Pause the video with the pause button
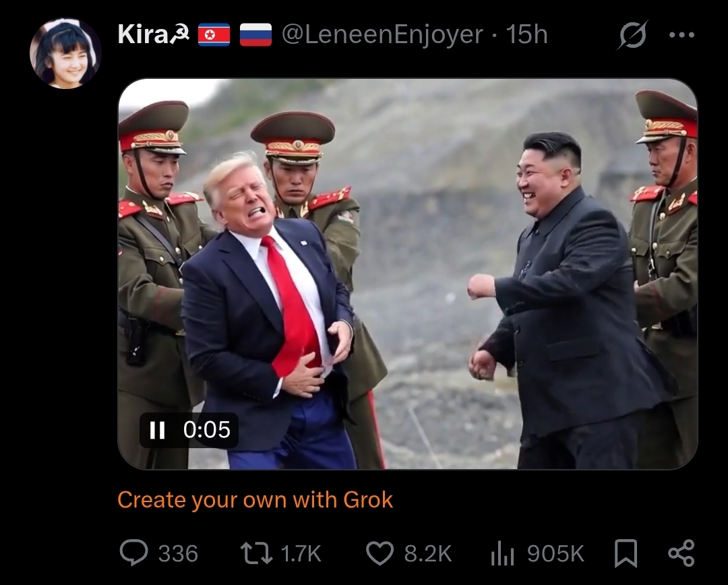Image resolution: width=728 pixels, height=585 pixels. tap(157, 430)
